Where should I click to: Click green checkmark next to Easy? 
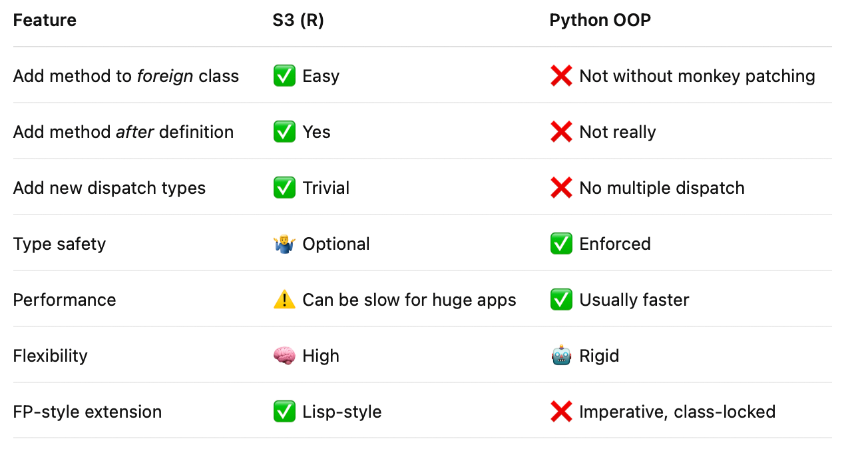pos(284,76)
